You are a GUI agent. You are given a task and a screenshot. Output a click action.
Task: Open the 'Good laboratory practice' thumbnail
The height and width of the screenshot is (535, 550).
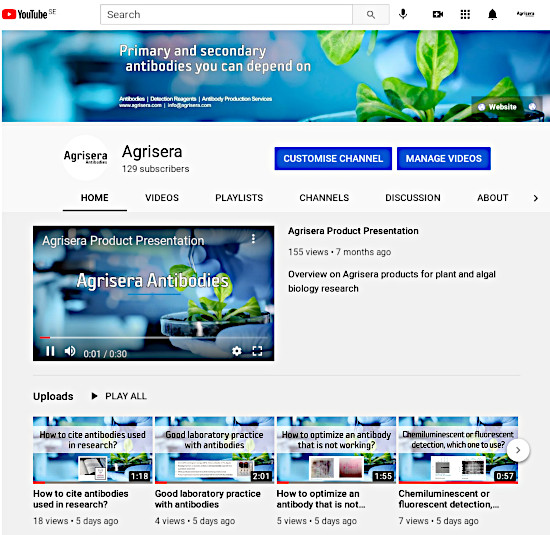(x=214, y=450)
